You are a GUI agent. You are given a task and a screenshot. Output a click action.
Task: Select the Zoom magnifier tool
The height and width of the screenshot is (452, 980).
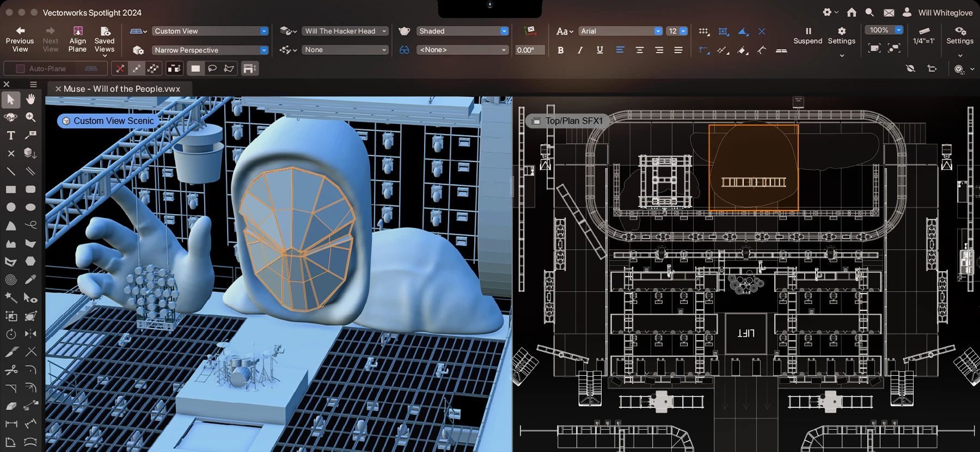pyautogui.click(x=30, y=117)
